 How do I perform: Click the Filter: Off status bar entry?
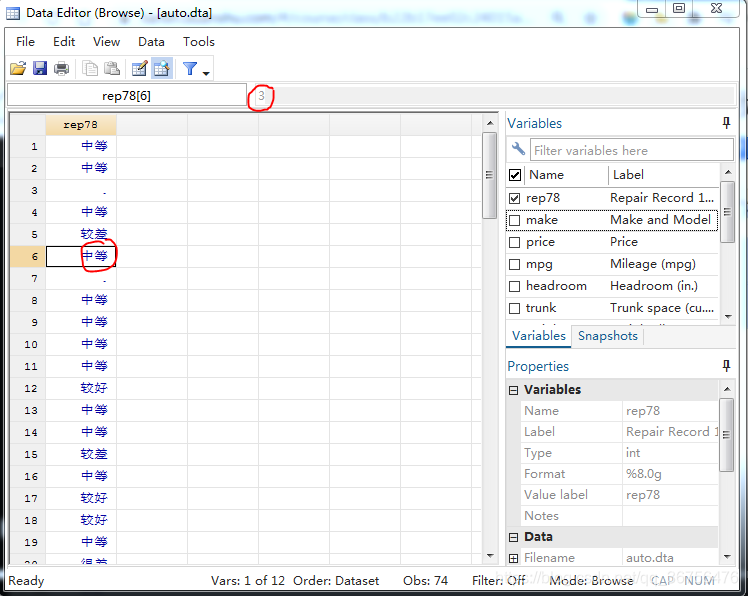coord(498,580)
